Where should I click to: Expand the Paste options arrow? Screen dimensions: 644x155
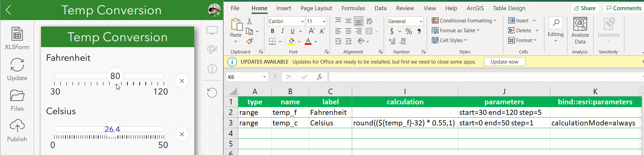pos(236,41)
